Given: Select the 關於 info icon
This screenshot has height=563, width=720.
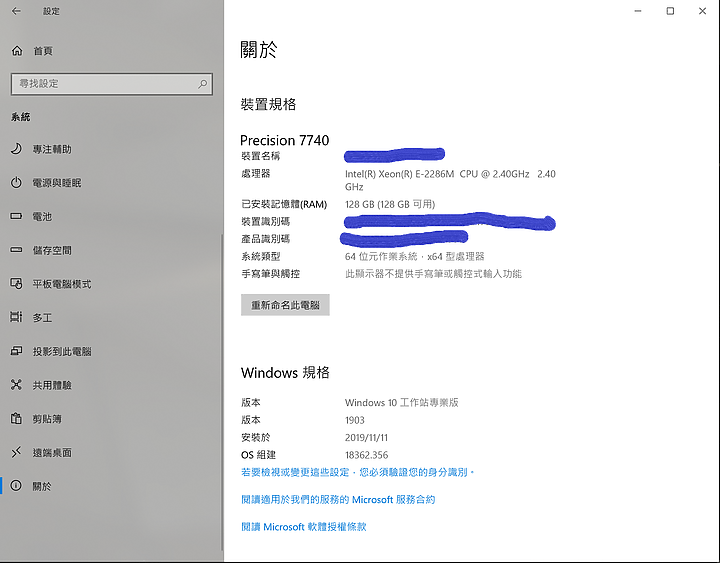Looking at the screenshot, I should [17, 486].
